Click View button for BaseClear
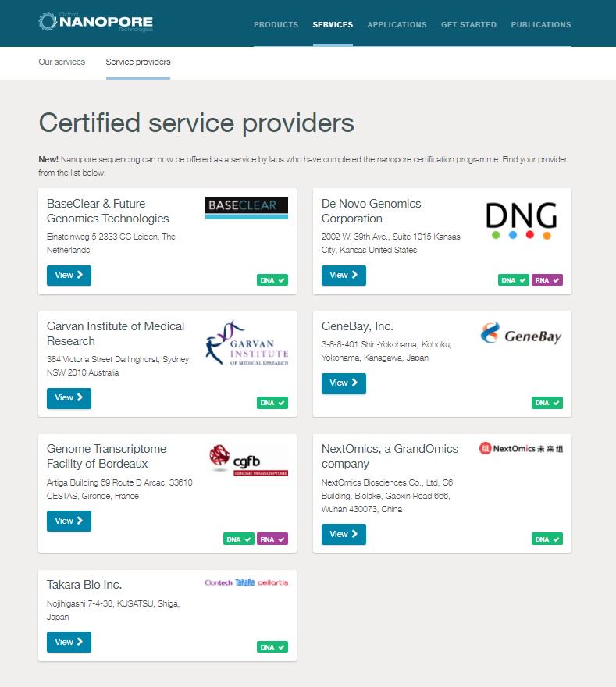 point(69,275)
